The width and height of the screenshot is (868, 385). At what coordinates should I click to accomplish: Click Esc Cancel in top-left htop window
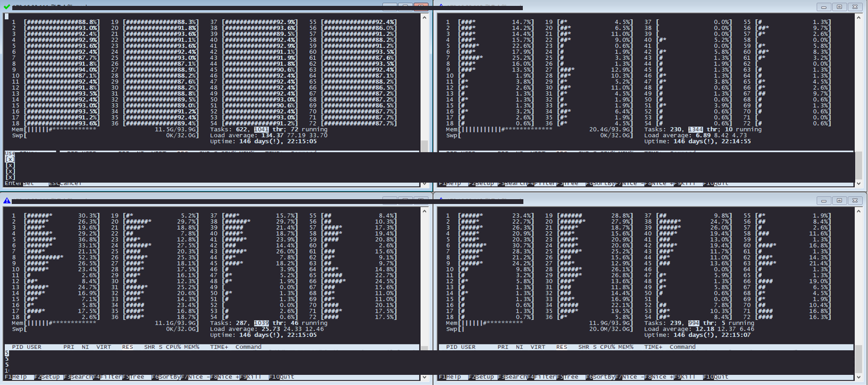point(65,184)
